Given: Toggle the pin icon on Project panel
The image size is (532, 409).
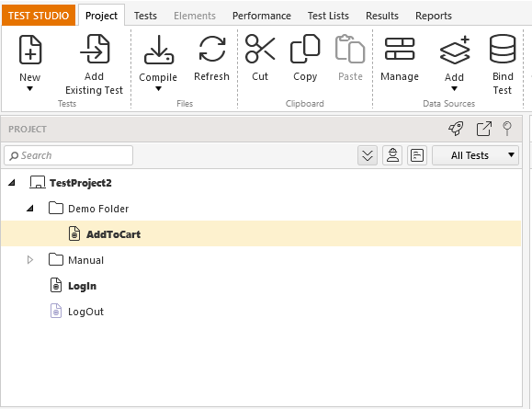Looking at the screenshot, I should point(507,129).
